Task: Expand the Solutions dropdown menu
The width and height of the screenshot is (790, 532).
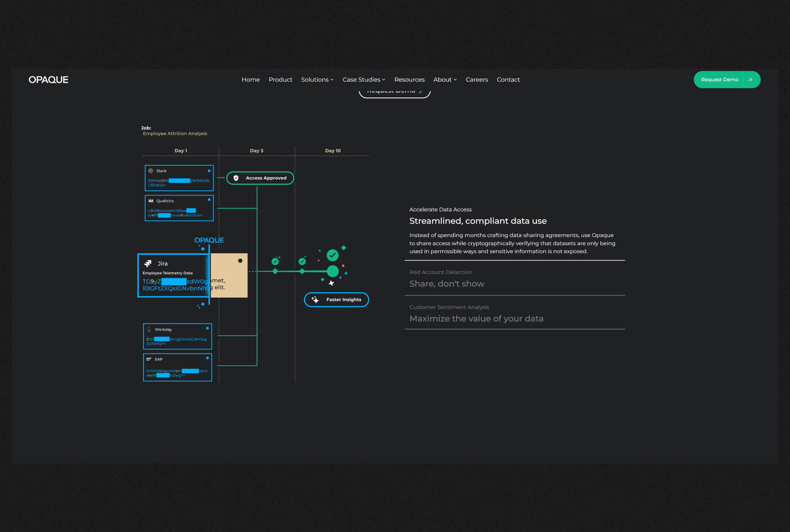Action: point(317,80)
